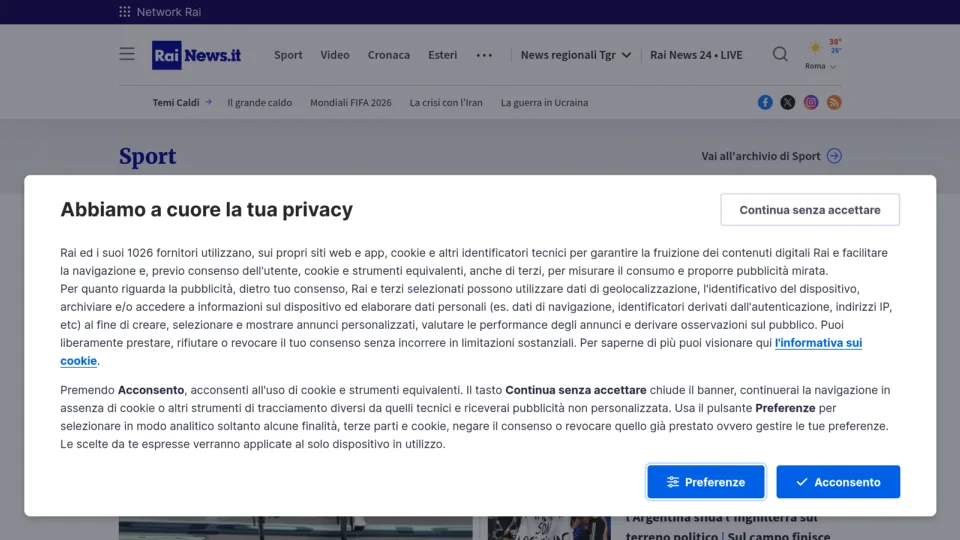
Task: Open the Cronaca section
Action: click(389, 54)
